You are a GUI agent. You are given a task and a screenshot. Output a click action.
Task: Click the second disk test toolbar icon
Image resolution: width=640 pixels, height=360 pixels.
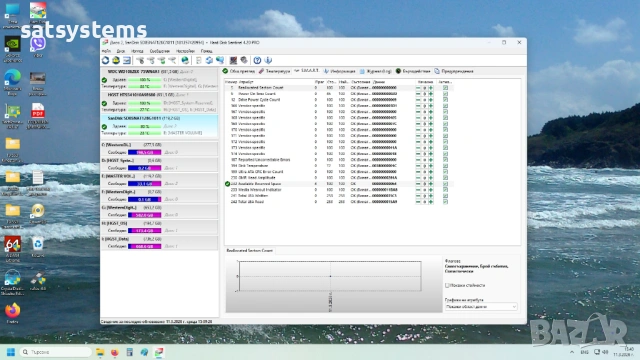click(x=151, y=60)
